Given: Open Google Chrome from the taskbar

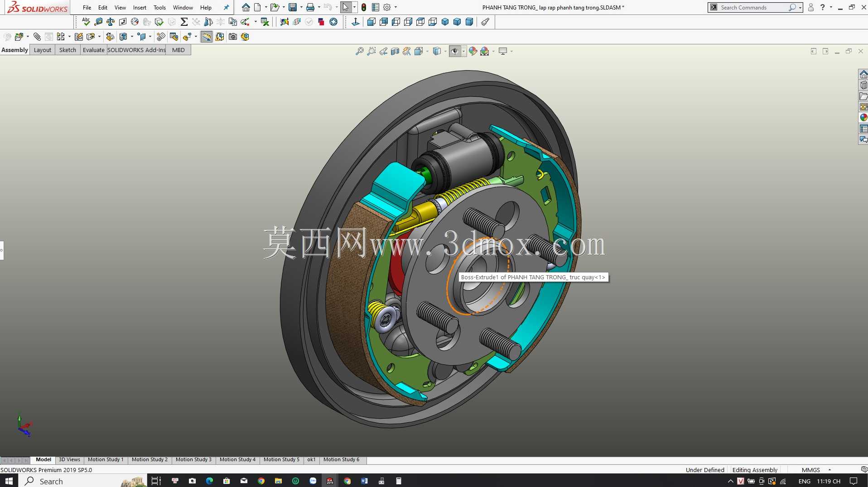Looking at the screenshot, I should (x=261, y=481).
